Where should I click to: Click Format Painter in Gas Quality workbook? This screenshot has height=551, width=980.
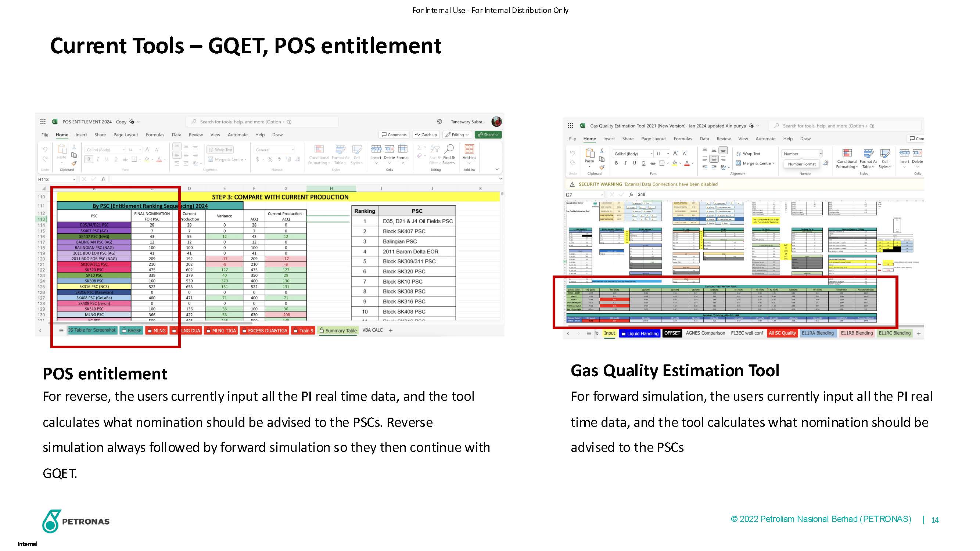(x=602, y=167)
